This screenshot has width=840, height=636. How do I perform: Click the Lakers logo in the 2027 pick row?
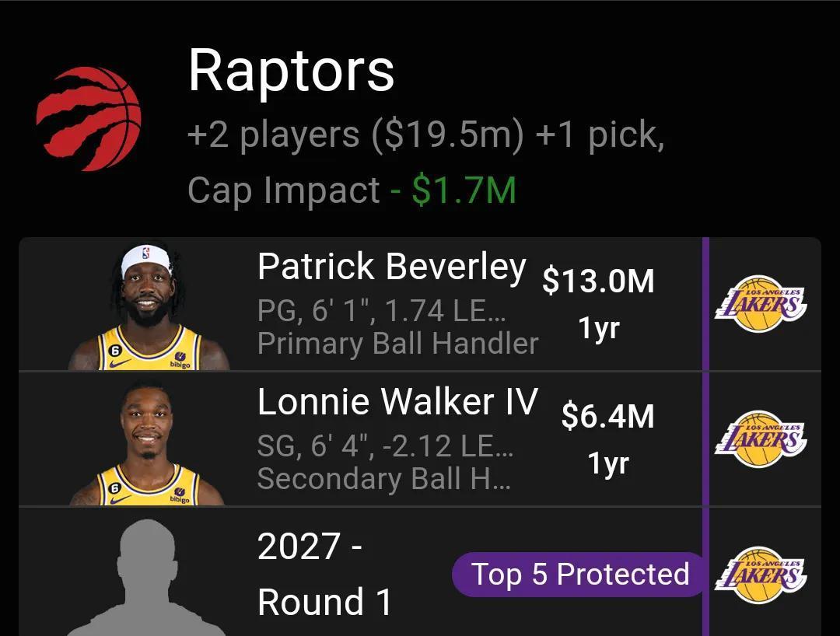click(x=761, y=575)
